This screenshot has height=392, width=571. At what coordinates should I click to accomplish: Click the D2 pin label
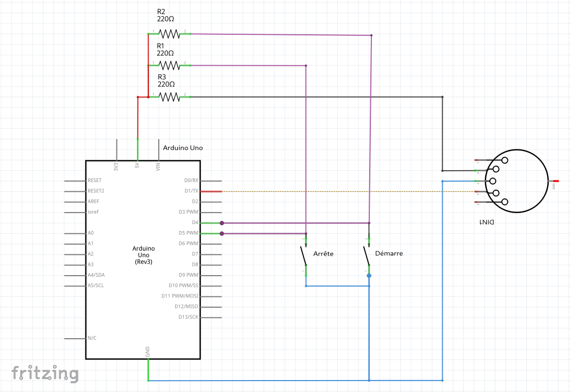195,201
